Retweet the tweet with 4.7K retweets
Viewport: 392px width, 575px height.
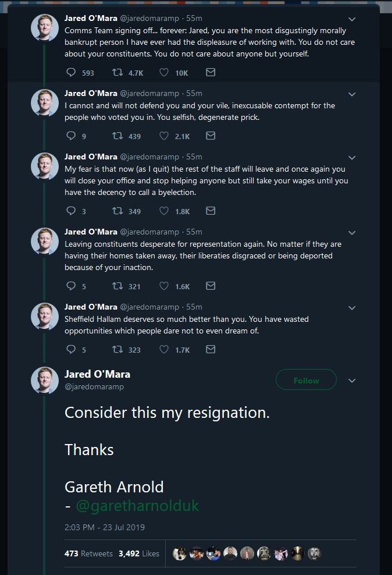tap(117, 72)
